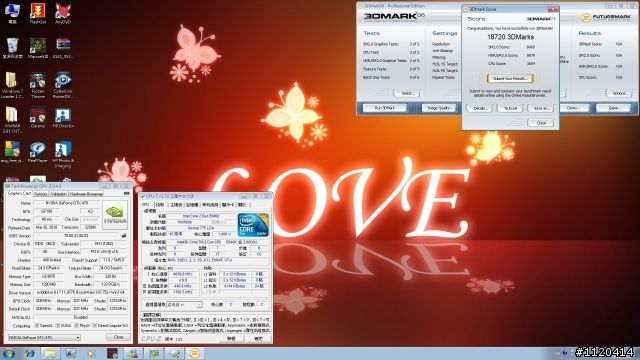640x360 pixels.
Task: Click the NVIDIA logo in GPU-Z
Action: (x=115, y=214)
